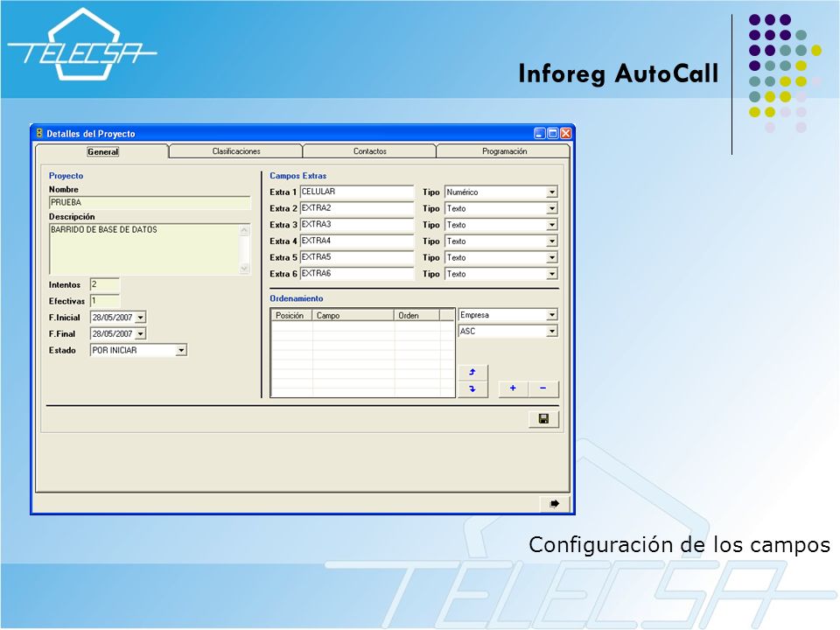Open the Contactos tab
The width and height of the screenshot is (840, 630).
click(369, 151)
